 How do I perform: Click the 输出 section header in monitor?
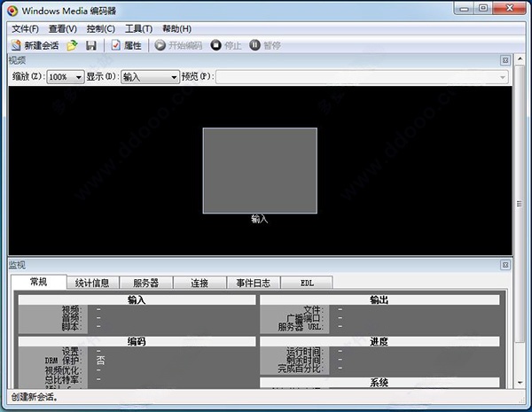379,299
